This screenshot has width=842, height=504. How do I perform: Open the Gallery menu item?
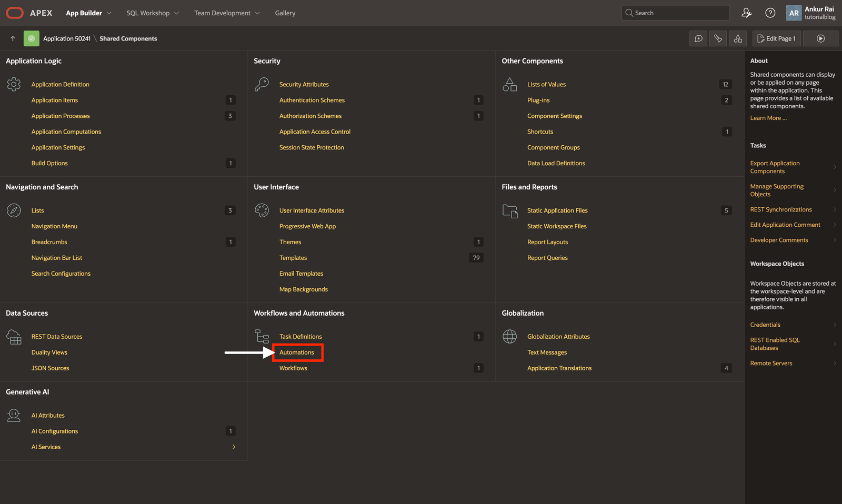pyautogui.click(x=285, y=13)
